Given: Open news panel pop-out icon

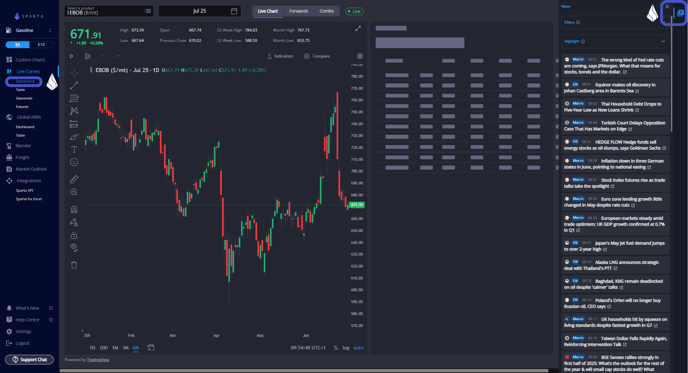Looking at the screenshot, I should (680, 13).
